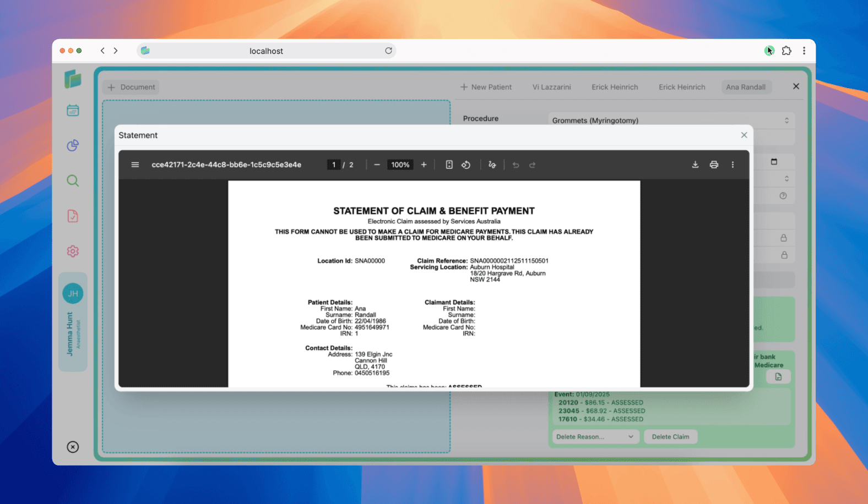Click the date picker calendar icon

(x=774, y=161)
